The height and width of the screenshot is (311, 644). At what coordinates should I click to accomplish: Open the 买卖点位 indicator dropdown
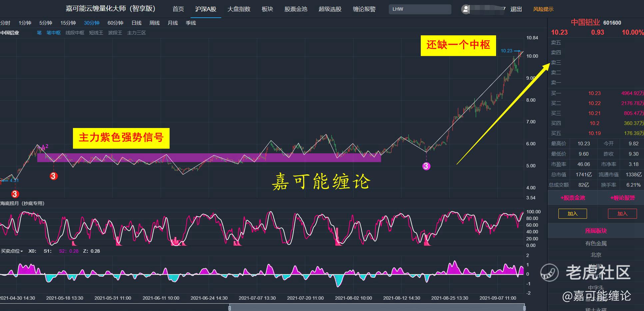(12, 251)
